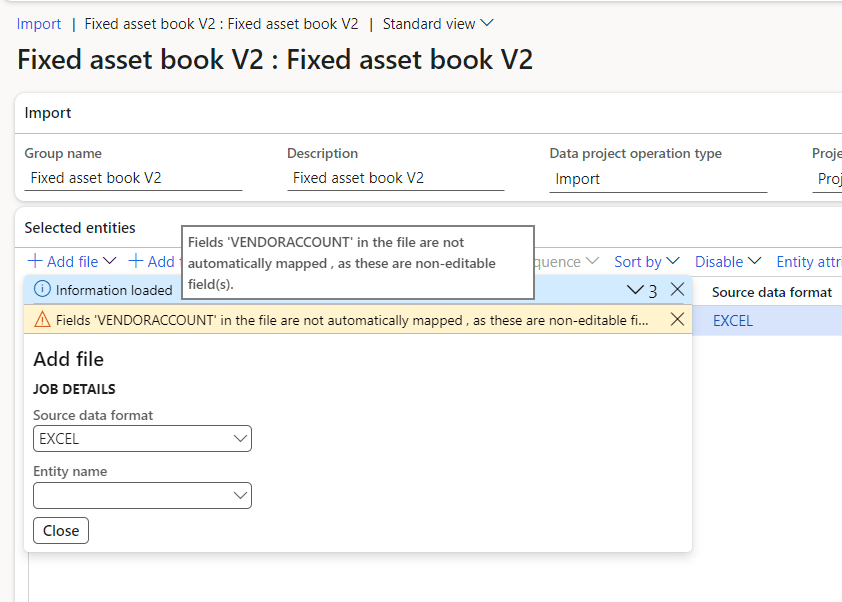Screen dimensions: 842x602
Task: Dismiss the VENDORACCOUNT warning message
Action: point(677,320)
